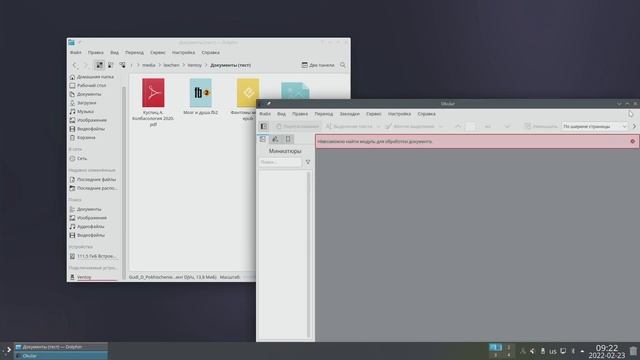Open Последние файлы in Dolphin sidebar

coord(92,180)
